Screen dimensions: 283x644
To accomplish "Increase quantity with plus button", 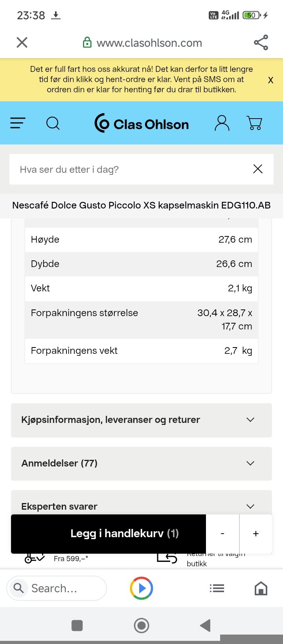I will click(x=256, y=533).
